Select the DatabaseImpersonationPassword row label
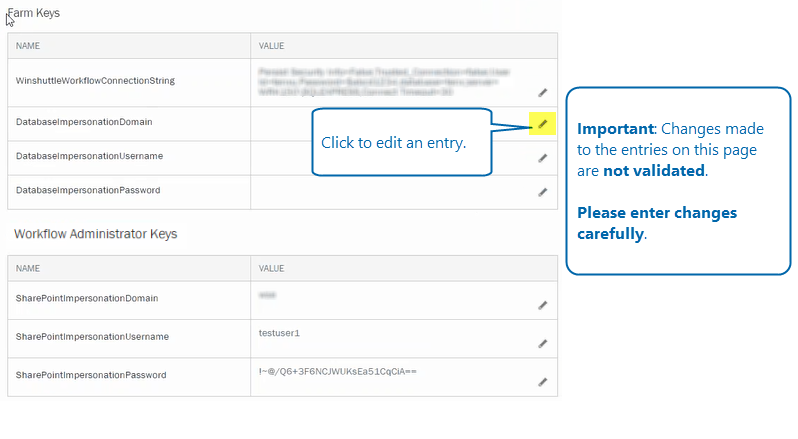Image resolution: width=798 pixels, height=439 pixels. (88, 190)
